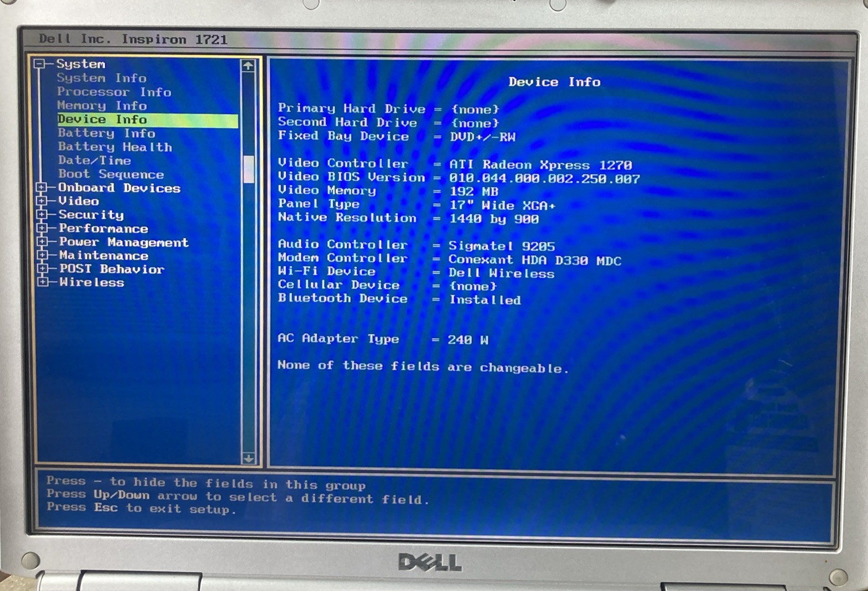Expand the Power Management group

(42, 242)
